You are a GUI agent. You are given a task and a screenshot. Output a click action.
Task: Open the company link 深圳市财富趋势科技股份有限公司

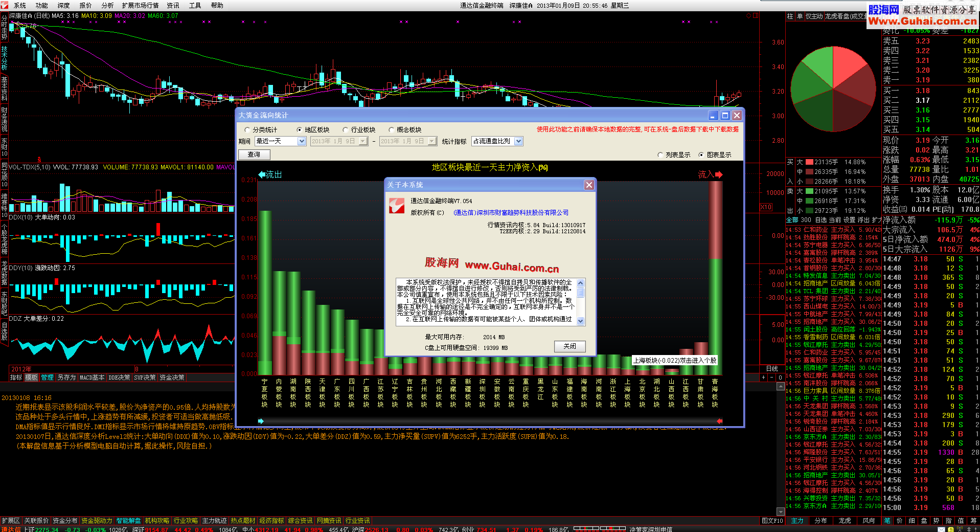click(x=511, y=213)
